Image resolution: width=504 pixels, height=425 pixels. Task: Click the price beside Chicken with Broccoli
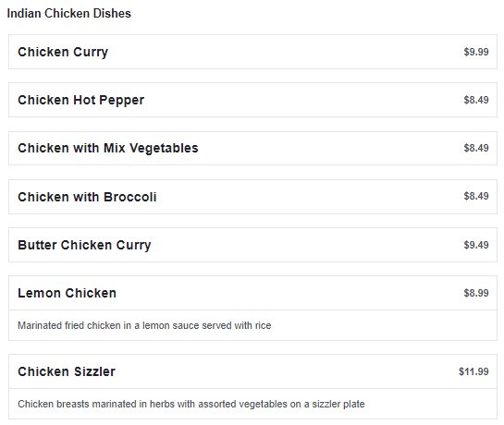click(x=476, y=196)
